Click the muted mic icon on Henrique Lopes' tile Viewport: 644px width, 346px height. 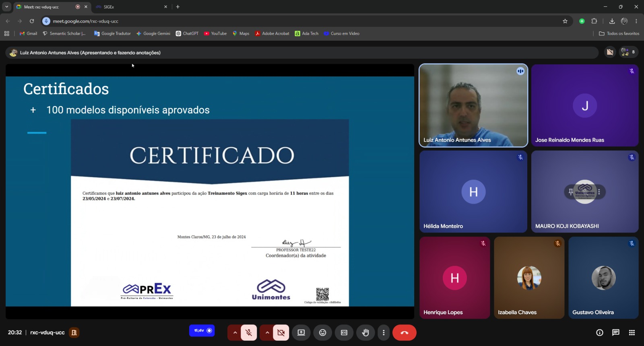click(483, 243)
